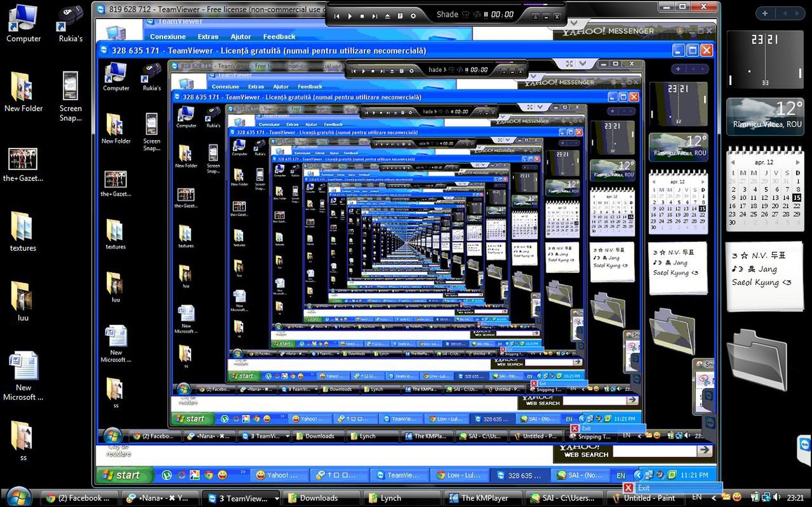Click KMPlayer next track button

[375, 16]
